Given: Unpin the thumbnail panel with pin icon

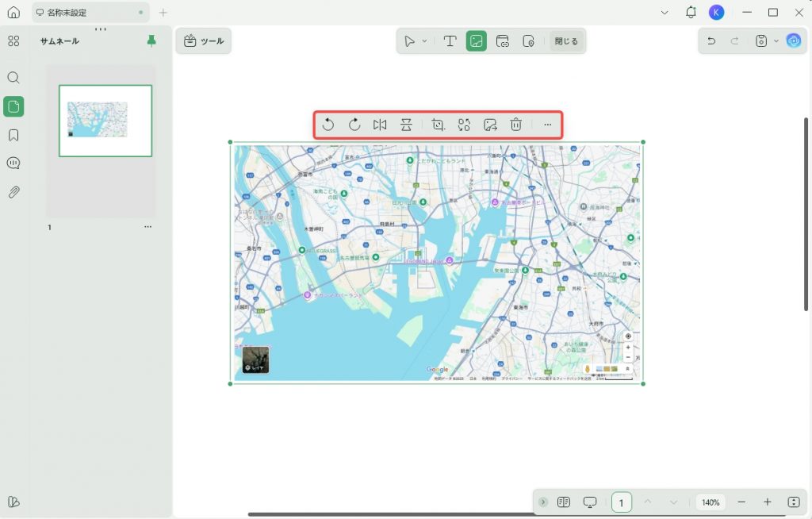Looking at the screenshot, I should coord(151,41).
